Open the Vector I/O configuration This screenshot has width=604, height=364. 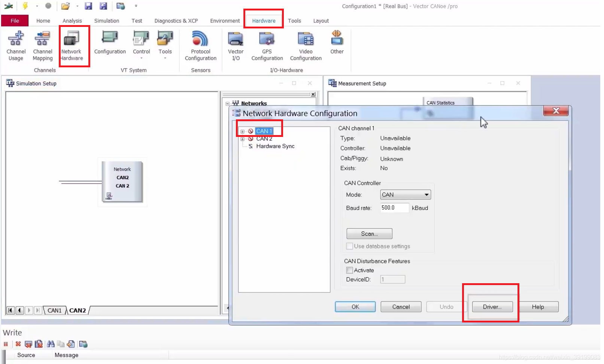[236, 46]
